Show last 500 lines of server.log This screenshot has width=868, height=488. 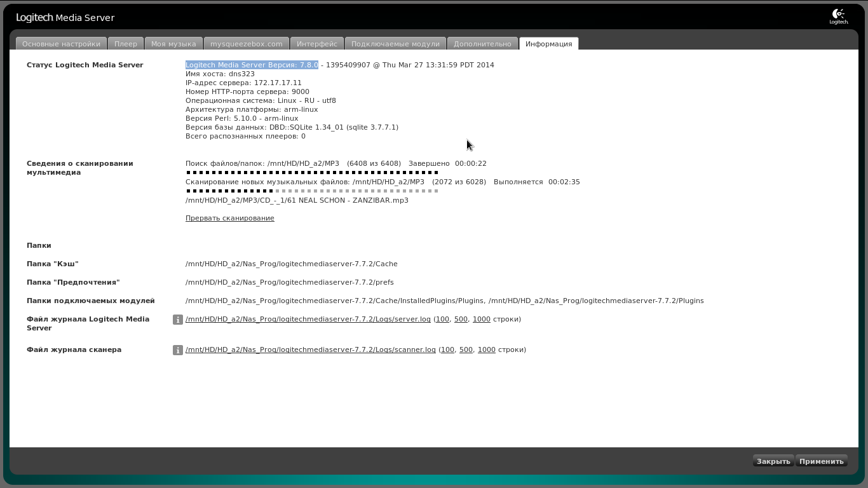(x=461, y=319)
